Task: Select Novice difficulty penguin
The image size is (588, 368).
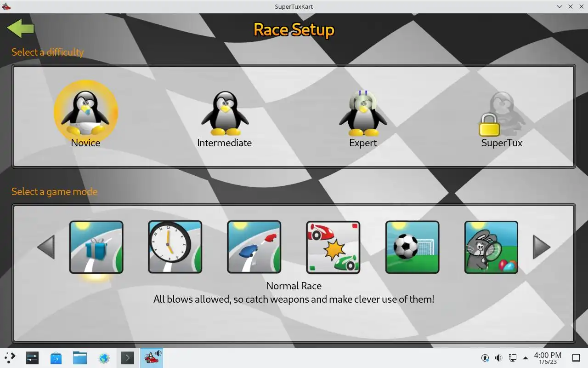Action: (86, 112)
